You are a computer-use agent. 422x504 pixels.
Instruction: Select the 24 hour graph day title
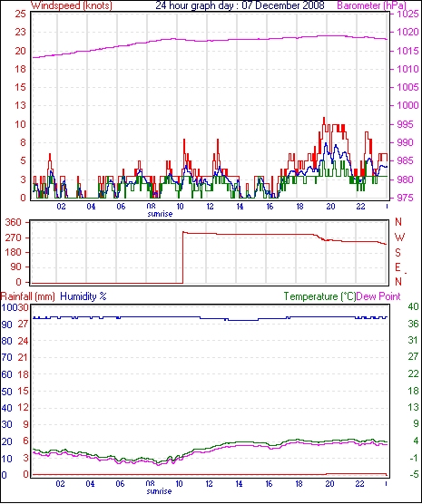[x=240, y=5]
